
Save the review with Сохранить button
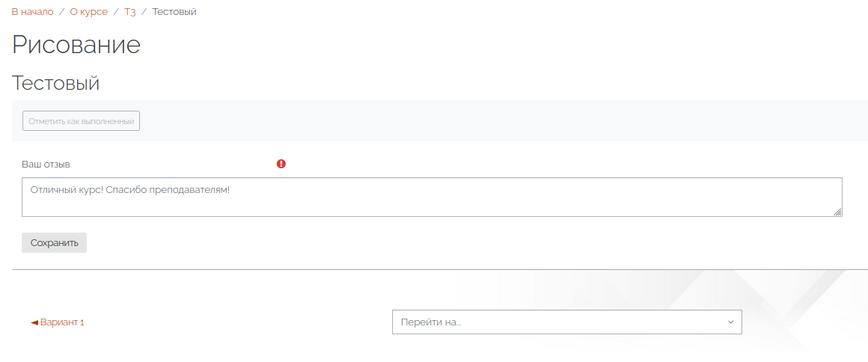54,242
